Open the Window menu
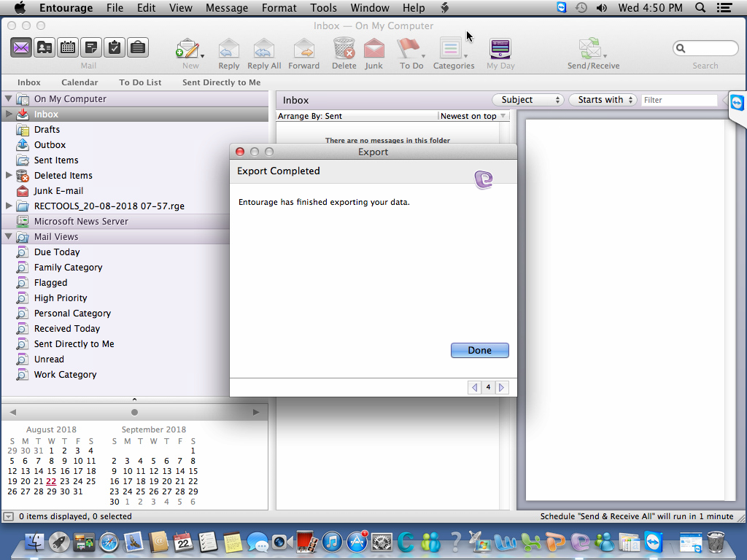 point(370,7)
